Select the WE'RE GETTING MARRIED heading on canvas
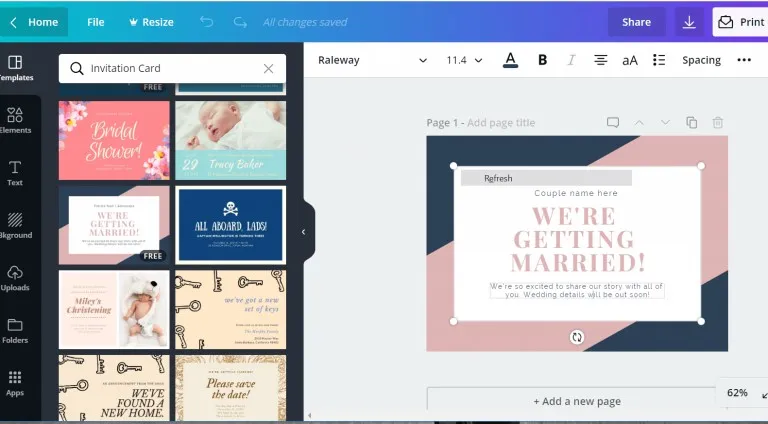The height and width of the screenshot is (424, 768). [x=577, y=239]
